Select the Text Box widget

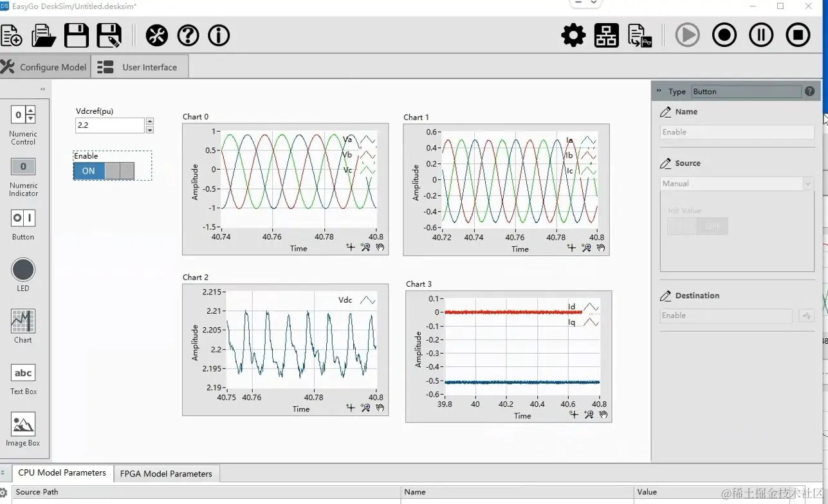pyautogui.click(x=23, y=379)
